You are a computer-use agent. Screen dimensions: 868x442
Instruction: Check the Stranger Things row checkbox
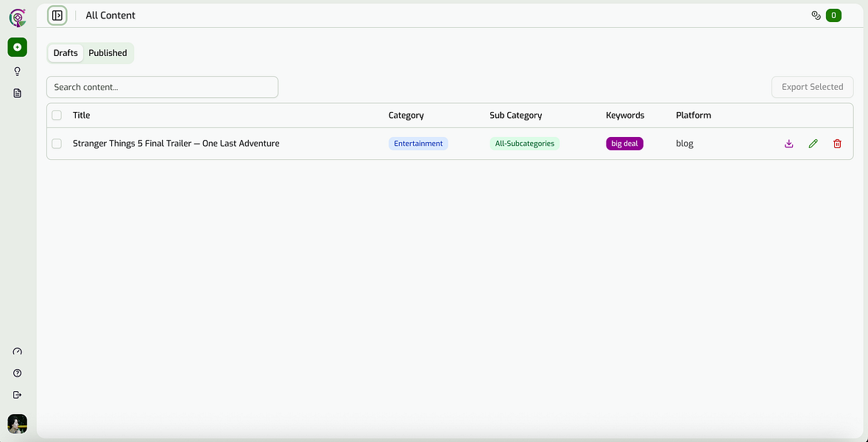[x=57, y=144]
